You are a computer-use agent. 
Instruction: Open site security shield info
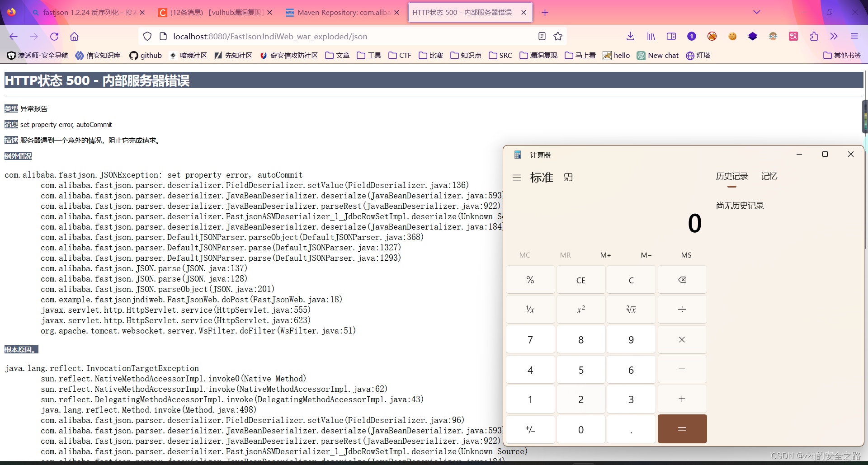(147, 37)
